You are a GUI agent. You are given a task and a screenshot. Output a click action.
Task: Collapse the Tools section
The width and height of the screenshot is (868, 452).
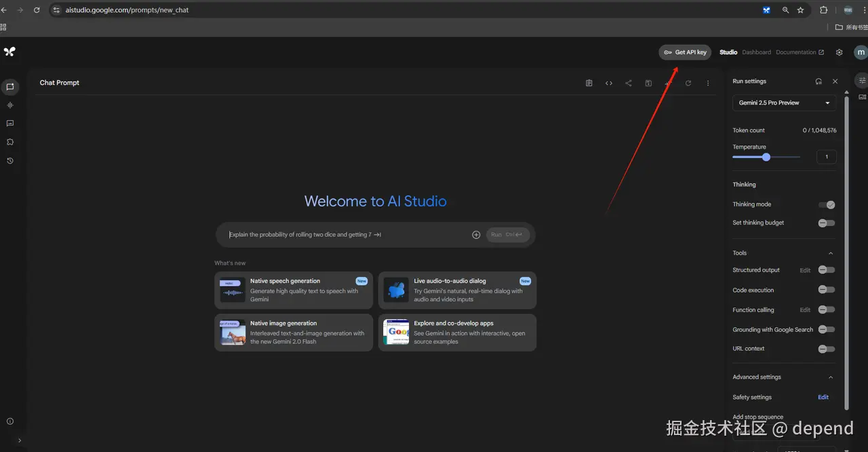pyautogui.click(x=831, y=253)
